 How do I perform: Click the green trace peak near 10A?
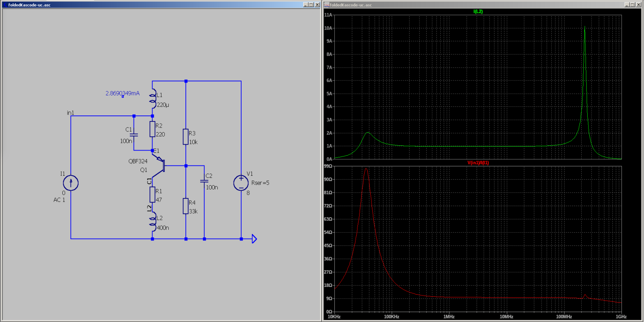[x=585, y=27]
